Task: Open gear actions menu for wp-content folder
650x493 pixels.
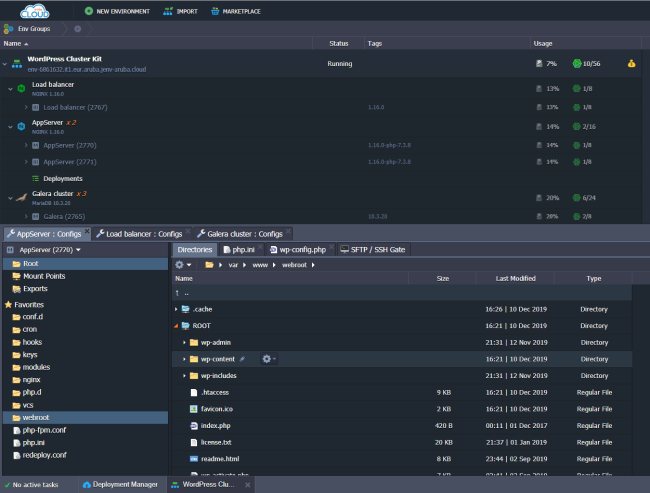Action: (x=267, y=358)
